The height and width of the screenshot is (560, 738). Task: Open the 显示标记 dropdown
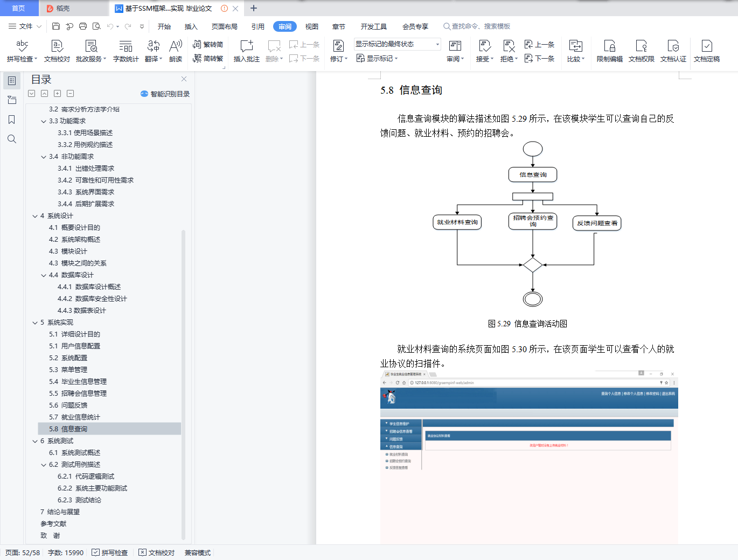[377, 58]
